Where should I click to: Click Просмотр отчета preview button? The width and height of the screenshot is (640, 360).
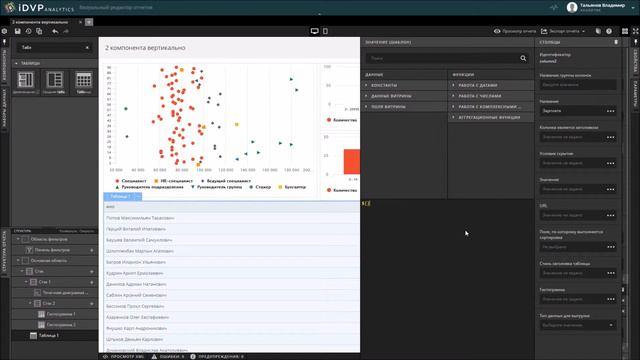[515, 31]
